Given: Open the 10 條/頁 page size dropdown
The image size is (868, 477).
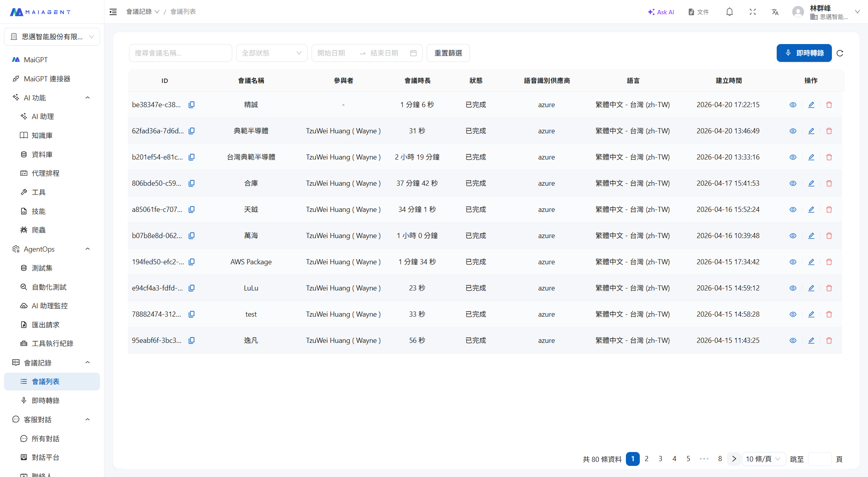Looking at the screenshot, I should point(763,459).
